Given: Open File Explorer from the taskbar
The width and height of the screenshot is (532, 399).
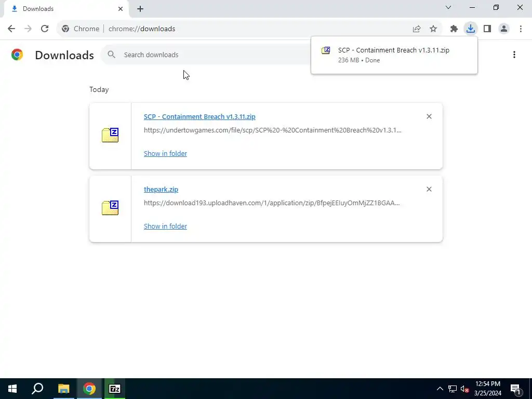Looking at the screenshot, I should click(63, 389).
